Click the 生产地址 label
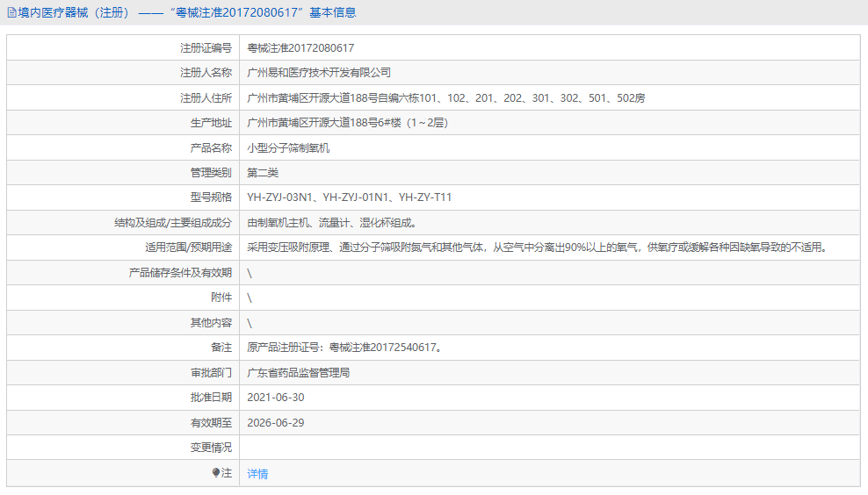The width and height of the screenshot is (868, 495). click(211, 123)
